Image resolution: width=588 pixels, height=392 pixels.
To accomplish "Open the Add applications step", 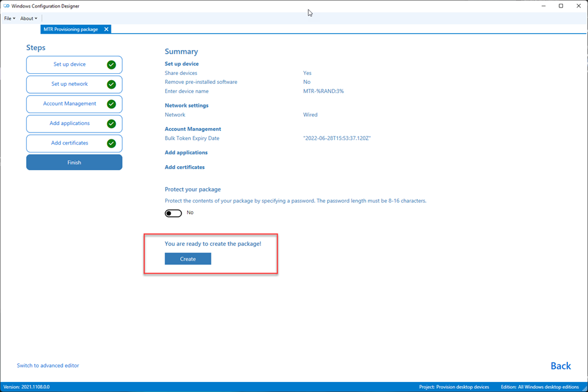I will [x=74, y=124].
